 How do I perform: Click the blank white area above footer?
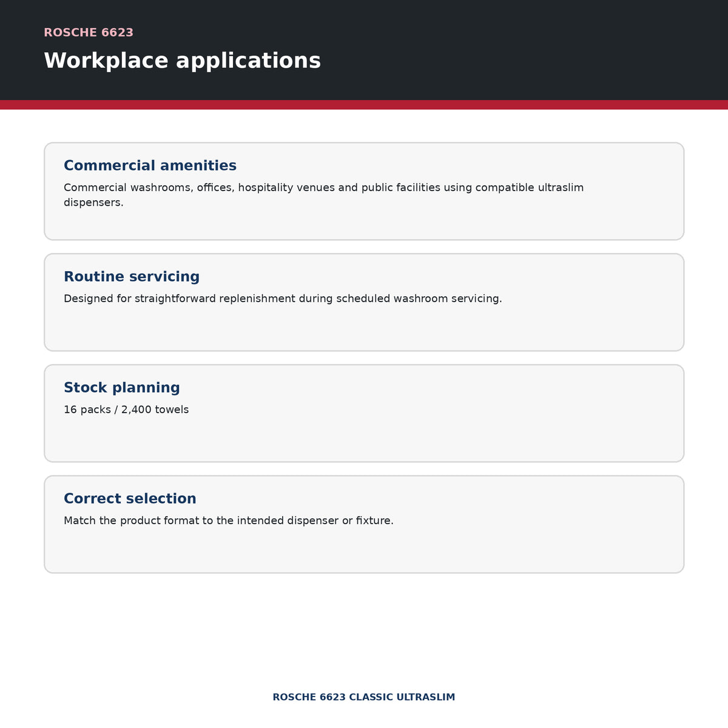click(364, 631)
